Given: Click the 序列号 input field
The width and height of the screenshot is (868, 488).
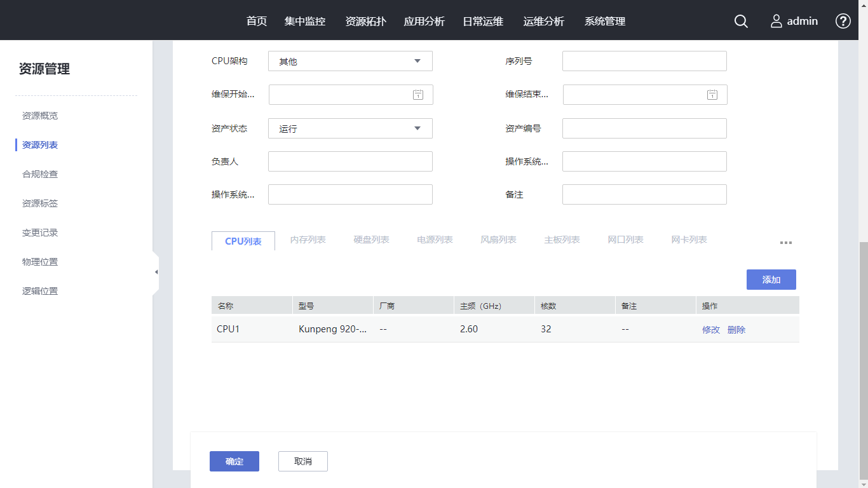Looking at the screenshot, I should coord(644,61).
